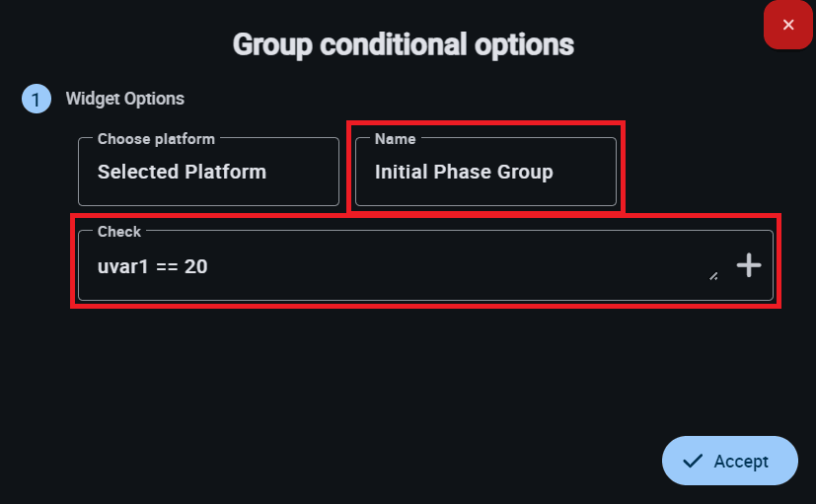Click the 'Choose platform' field label
This screenshot has width=816, height=504.
click(x=156, y=139)
